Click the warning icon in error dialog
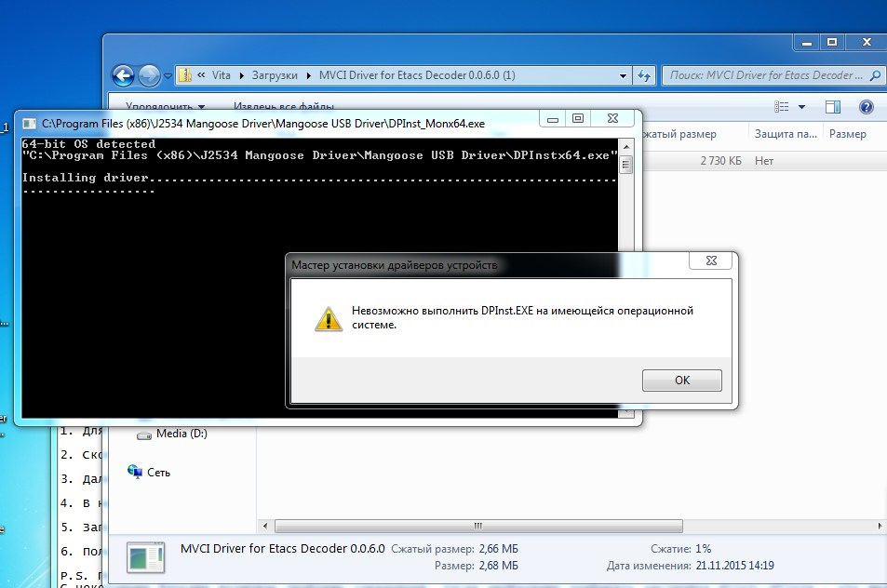 [327, 318]
